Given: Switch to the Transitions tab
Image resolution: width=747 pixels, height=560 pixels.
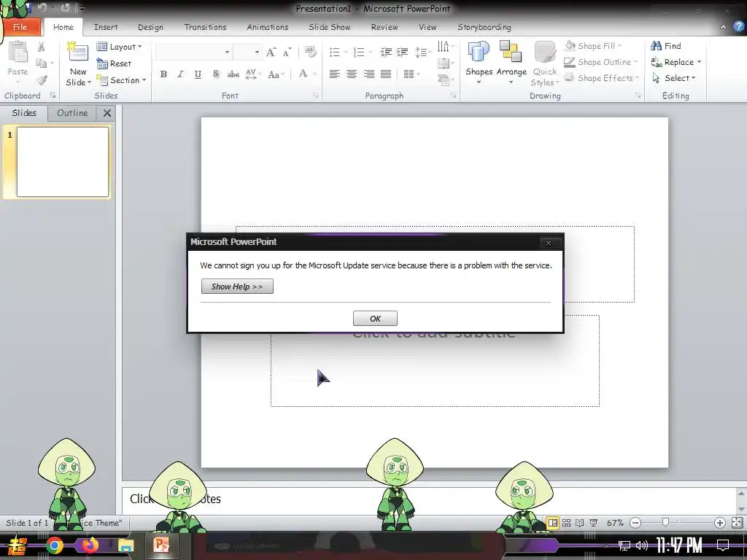Looking at the screenshot, I should (x=205, y=27).
